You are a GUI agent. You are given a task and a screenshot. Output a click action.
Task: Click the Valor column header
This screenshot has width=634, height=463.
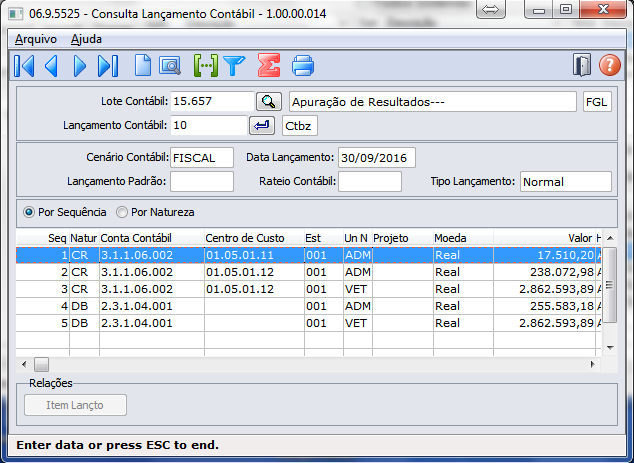pyautogui.click(x=544, y=238)
